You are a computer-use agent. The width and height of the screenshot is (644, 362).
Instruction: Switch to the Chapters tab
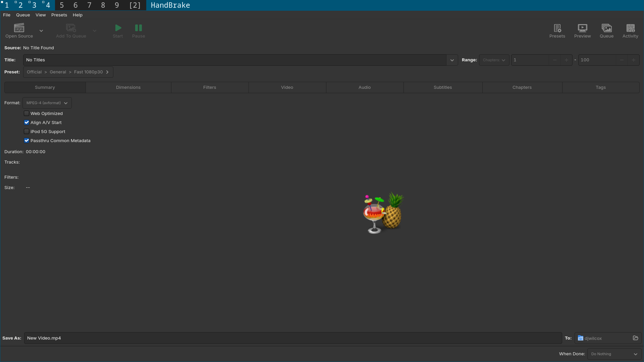tap(522, 87)
